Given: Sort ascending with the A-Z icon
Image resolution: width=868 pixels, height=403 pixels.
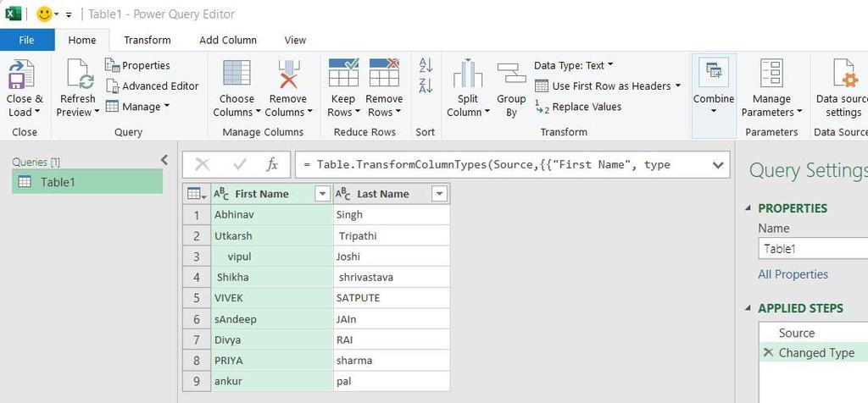Looking at the screenshot, I should pos(426,65).
